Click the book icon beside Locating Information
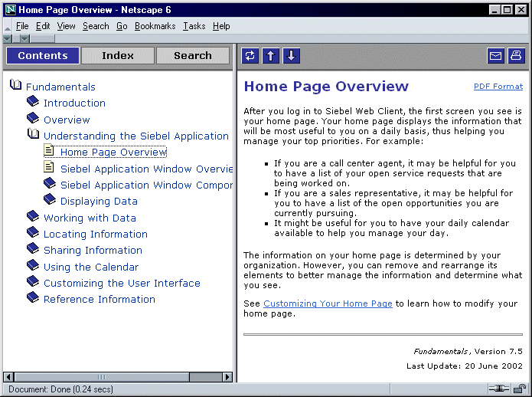The width and height of the screenshot is (532, 397). 33,232
